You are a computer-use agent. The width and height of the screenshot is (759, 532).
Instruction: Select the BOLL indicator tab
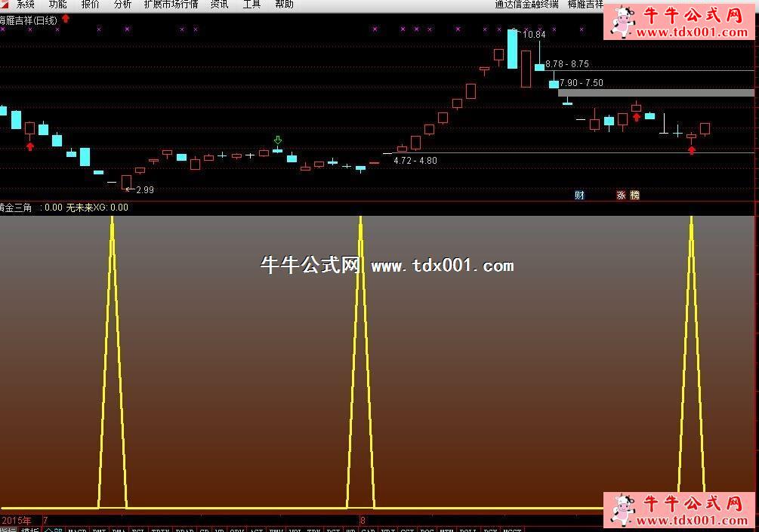click(x=467, y=530)
